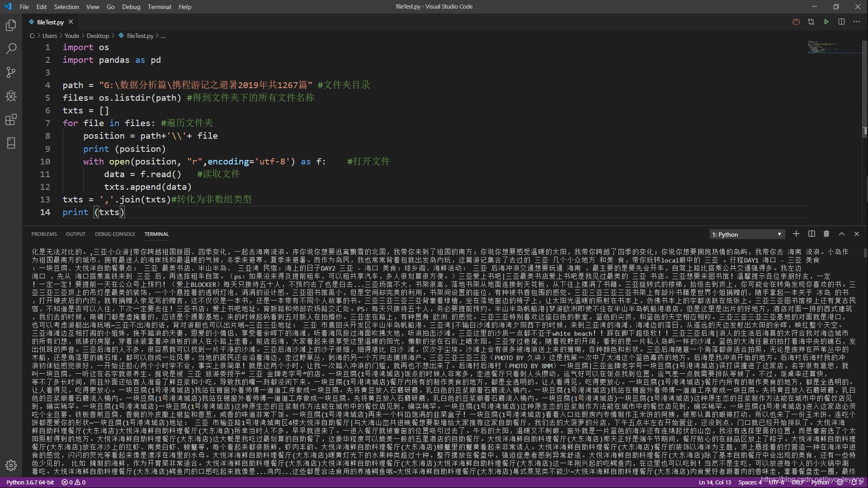Click breadcrumb 'Desktop' folder
The image size is (868, 488).
tap(98, 36)
